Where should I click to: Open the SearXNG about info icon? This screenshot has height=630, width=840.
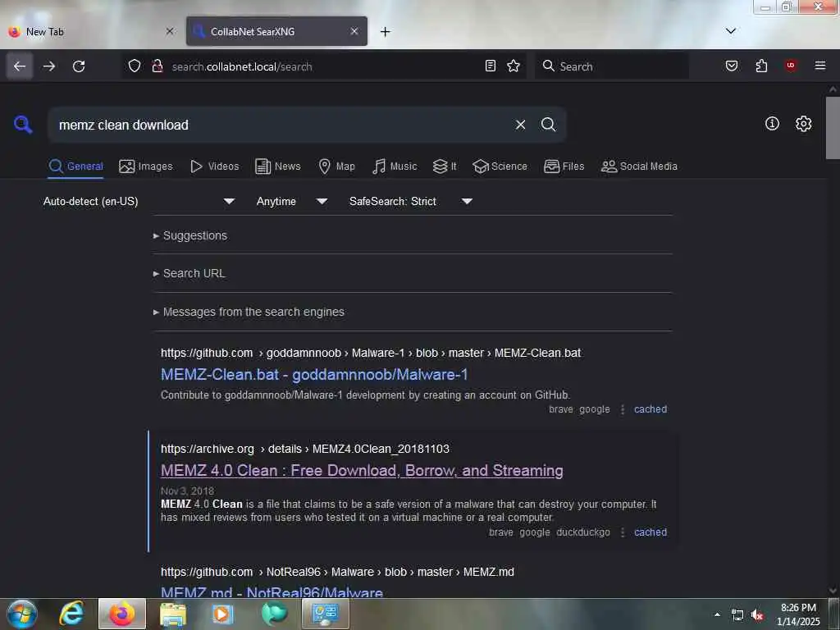coord(772,124)
